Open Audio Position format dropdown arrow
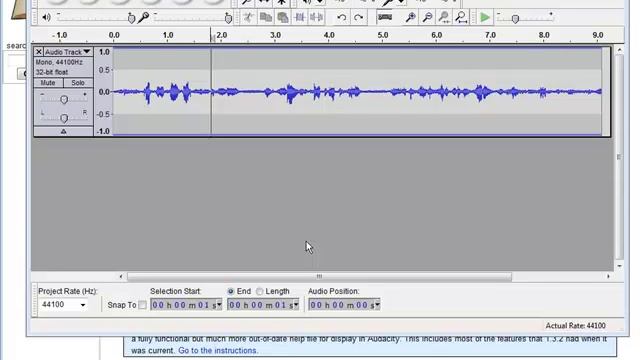 click(x=378, y=305)
